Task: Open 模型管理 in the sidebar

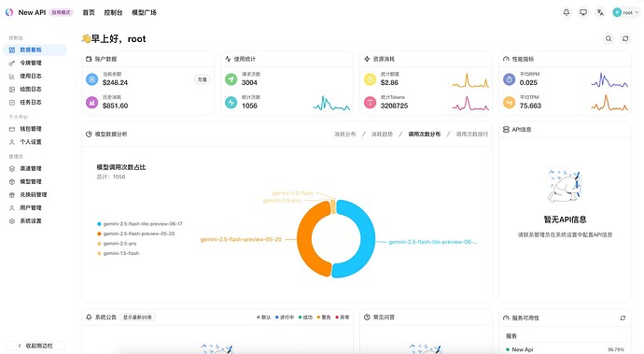Action: pos(35,182)
